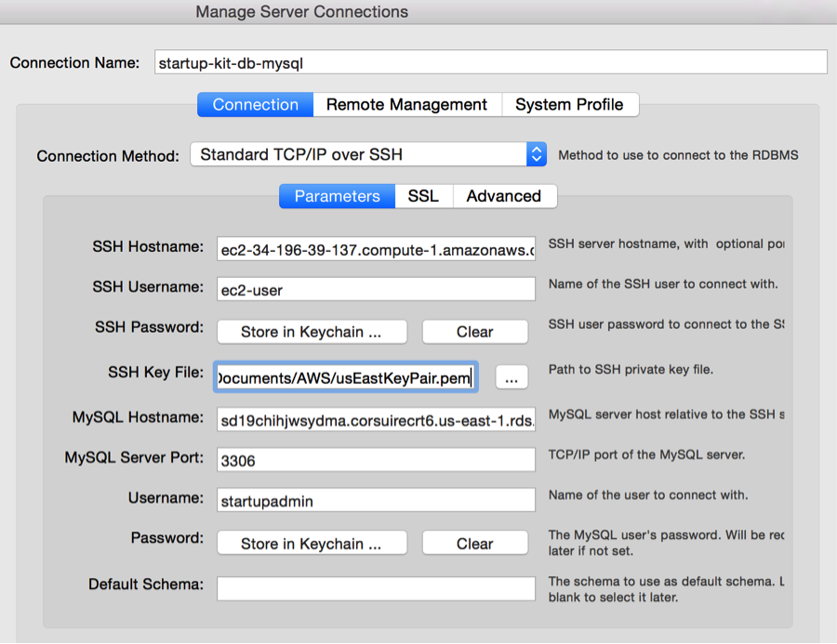Viewport: 837px width, 644px height.
Task: Clear the stored SSH password
Action: (x=474, y=332)
